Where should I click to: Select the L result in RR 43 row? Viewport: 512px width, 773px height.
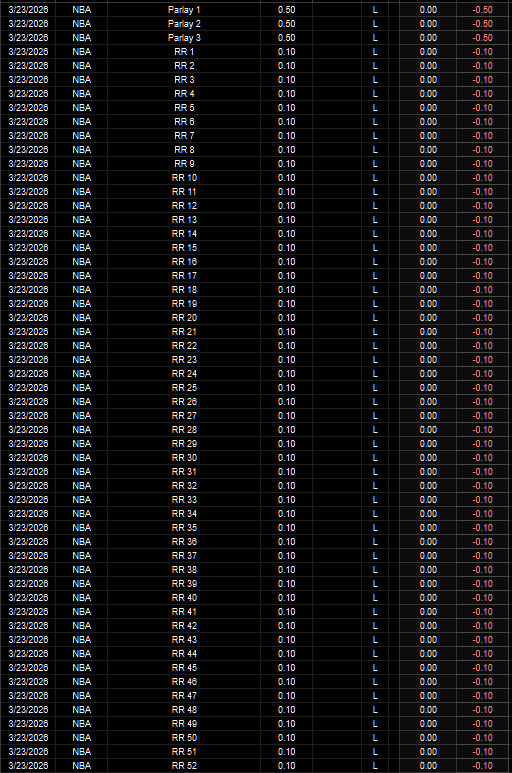coord(375,639)
